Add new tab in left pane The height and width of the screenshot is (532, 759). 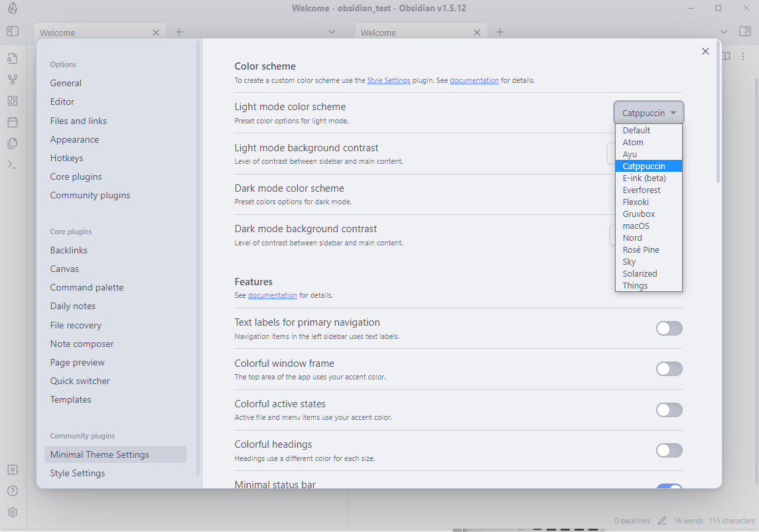click(179, 32)
